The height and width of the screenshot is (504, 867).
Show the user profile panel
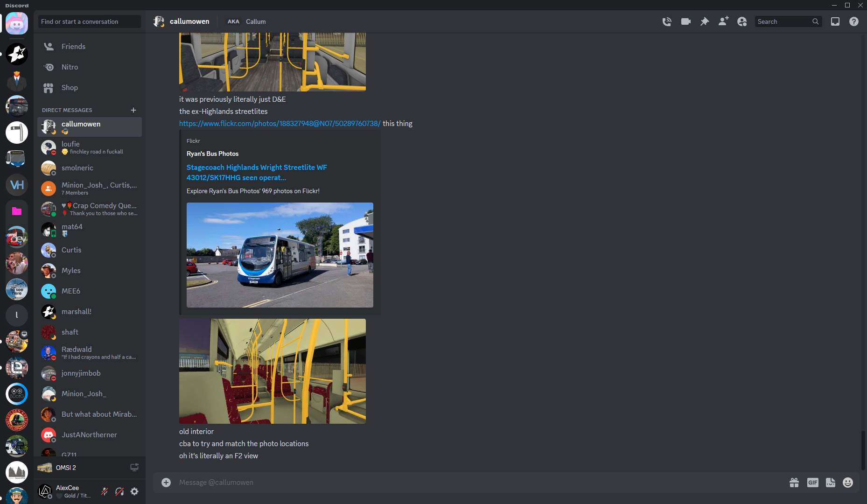tap(742, 21)
